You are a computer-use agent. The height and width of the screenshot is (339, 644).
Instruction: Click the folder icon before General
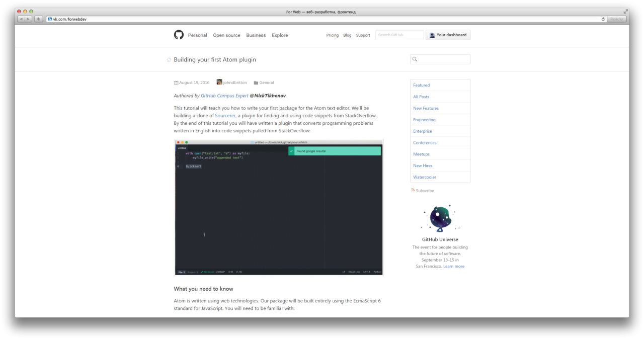pyautogui.click(x=256, y=82)
